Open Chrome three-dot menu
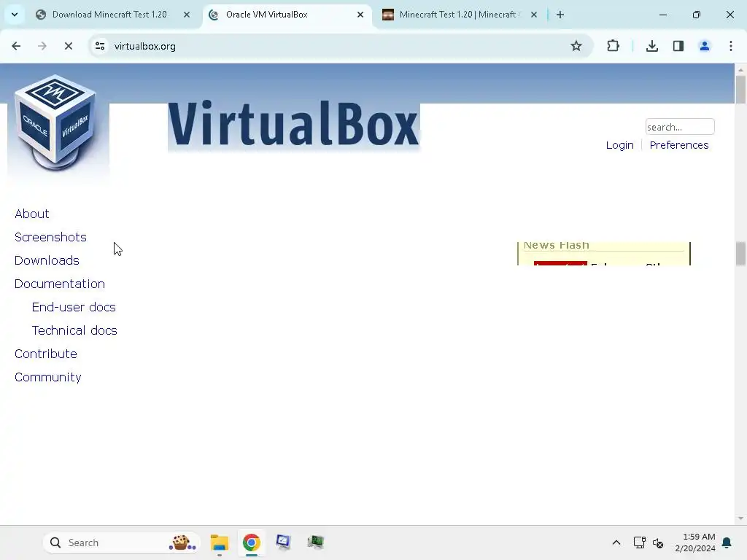Image resolution: width=747 pixels, height=560 pixels. [731, 46]
